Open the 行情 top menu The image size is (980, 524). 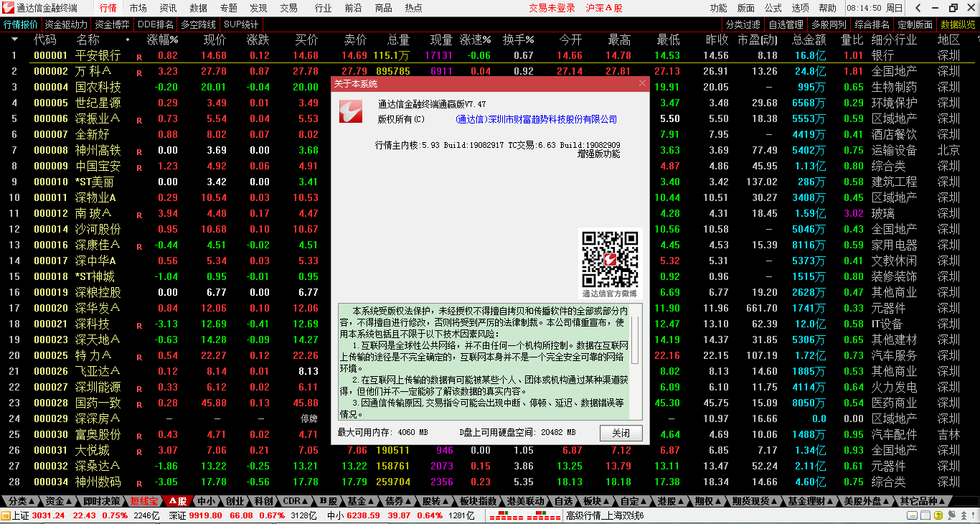(x=108, y=8)
